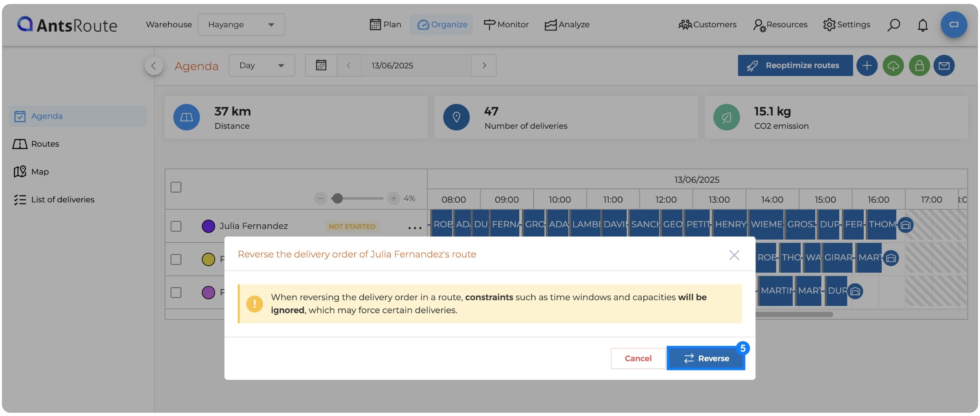Click the Reverse button

pos(706,358)
